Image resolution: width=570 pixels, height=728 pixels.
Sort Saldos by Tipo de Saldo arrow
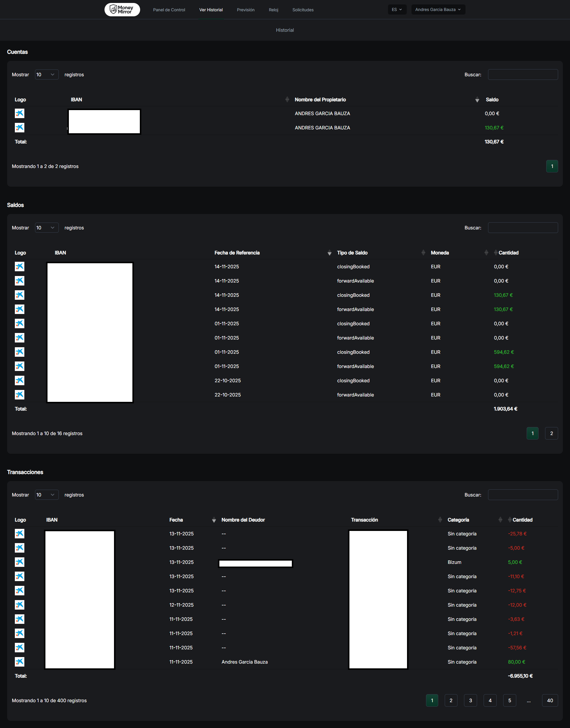[423, 253]
